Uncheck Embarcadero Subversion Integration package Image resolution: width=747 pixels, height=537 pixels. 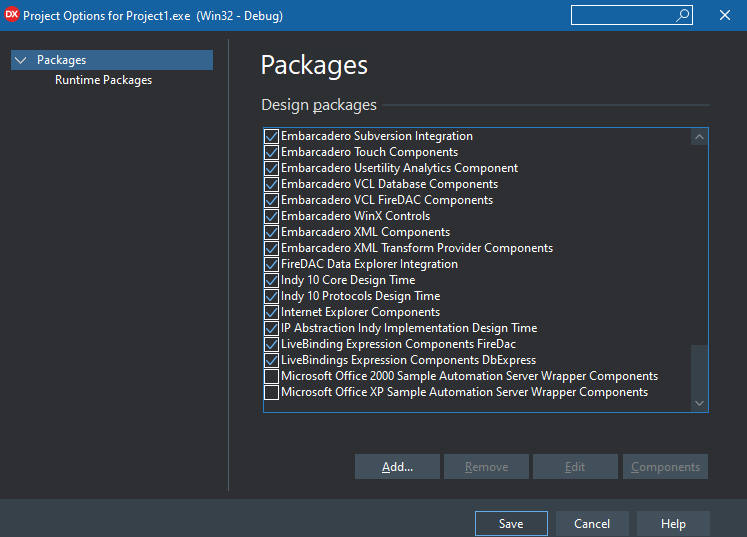point(272,136)
